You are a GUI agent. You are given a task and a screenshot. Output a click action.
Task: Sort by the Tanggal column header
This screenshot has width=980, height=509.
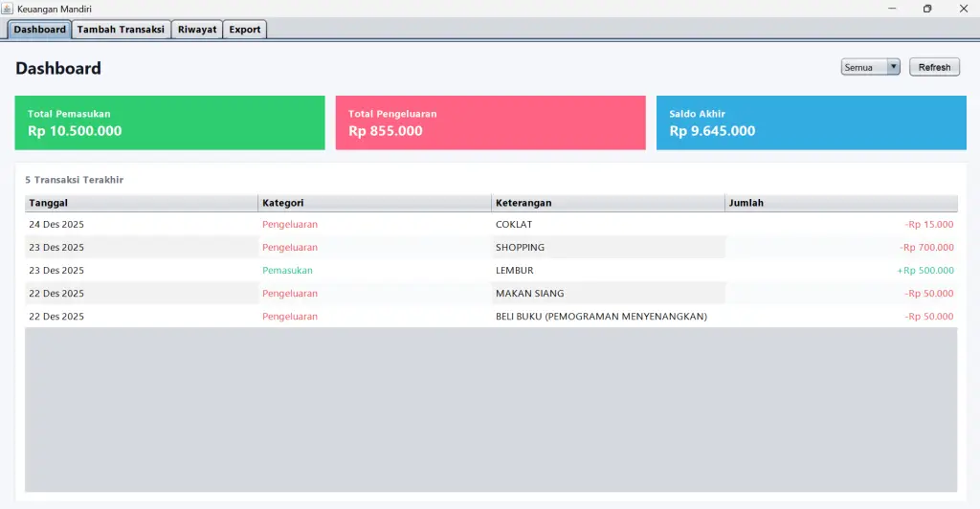point(141,203)
